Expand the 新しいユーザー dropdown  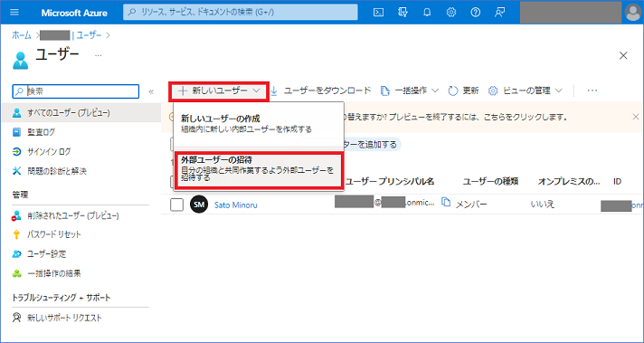[x=219, y=91]
